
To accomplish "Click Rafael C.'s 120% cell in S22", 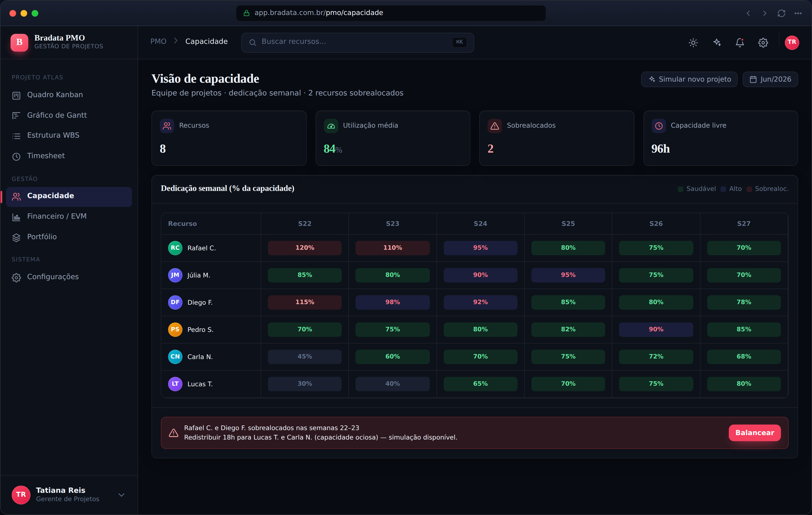I will coord(304,248).
